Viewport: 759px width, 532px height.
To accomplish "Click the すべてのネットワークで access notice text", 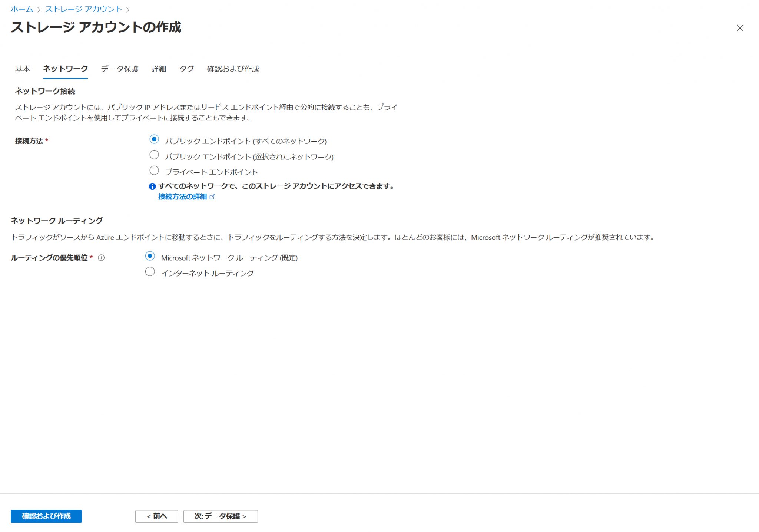I will 276,186.
